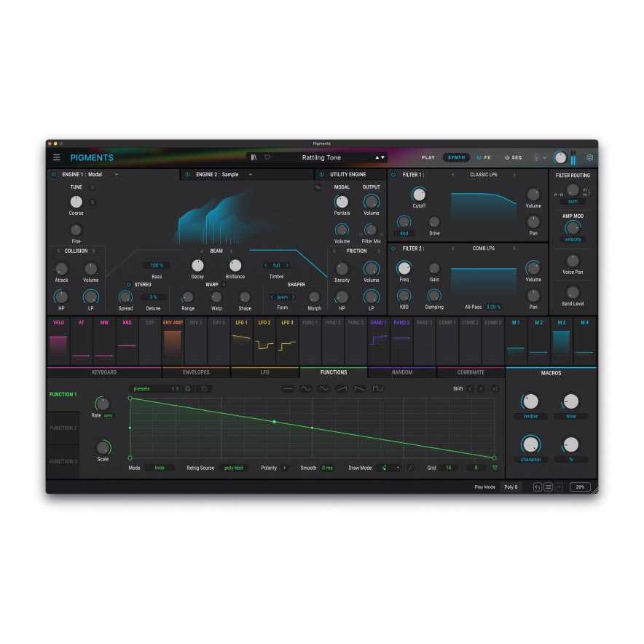Image resolution: width=644 pixels, height=644 pixels.
Task: Toggle Filter 2 power button
Action: click(x=393, y=248)
